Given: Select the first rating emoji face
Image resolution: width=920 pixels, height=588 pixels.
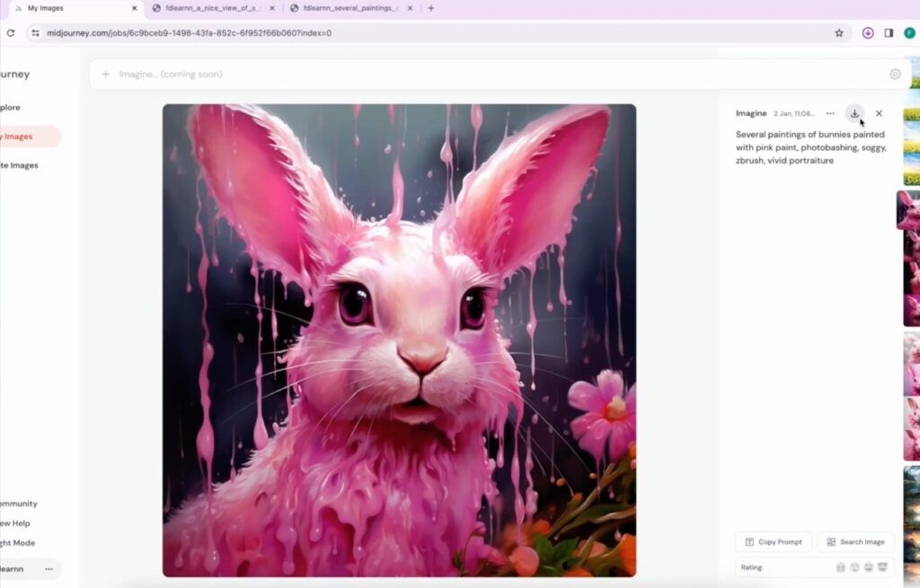Looking at the screenshot, I should [x=840, y=566].
